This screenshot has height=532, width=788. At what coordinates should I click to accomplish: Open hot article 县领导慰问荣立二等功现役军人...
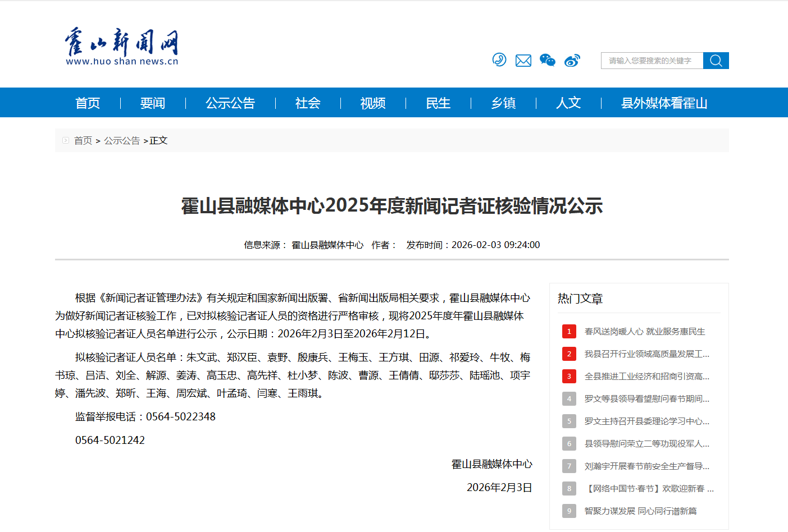pos(647,444)
